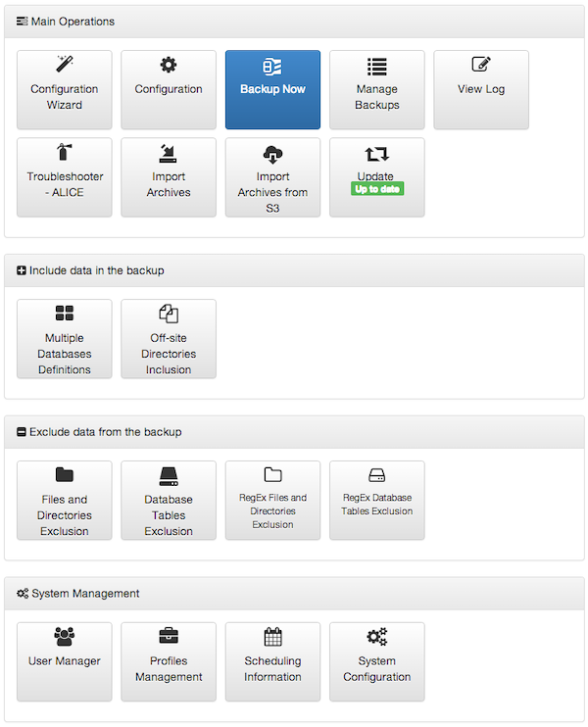Open User Manager

[65, 661]
